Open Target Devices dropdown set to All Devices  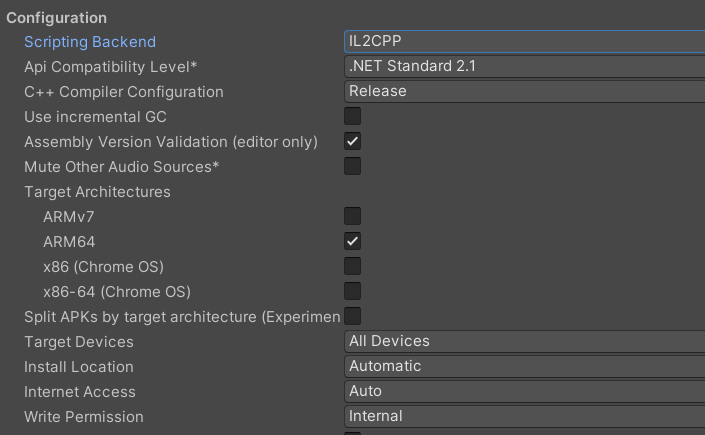click(524, 341)
